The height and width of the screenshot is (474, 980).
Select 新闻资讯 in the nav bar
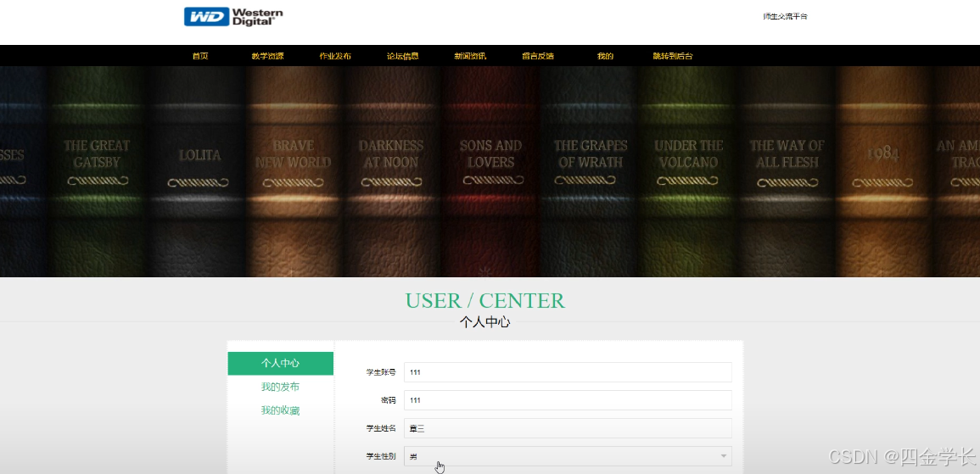470,56
